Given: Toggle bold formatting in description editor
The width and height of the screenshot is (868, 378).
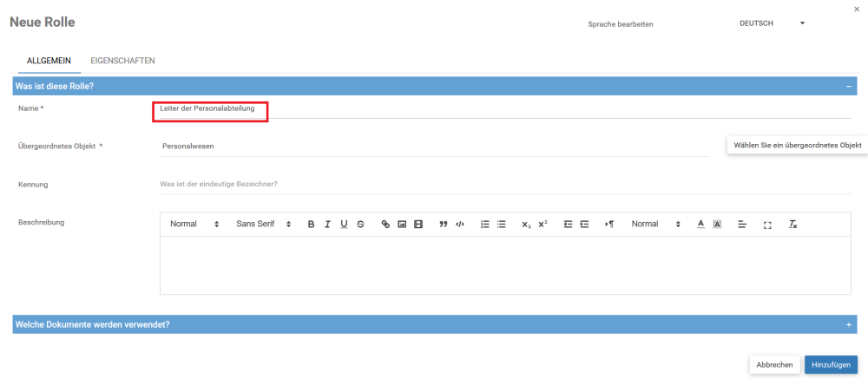Looking at the screenshot, I should tap(311, 225).
